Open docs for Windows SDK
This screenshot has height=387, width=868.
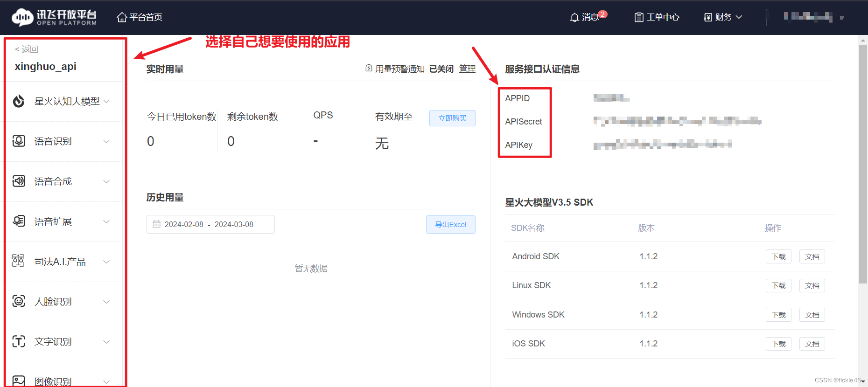pyautogui.click(x=812, y=315)
